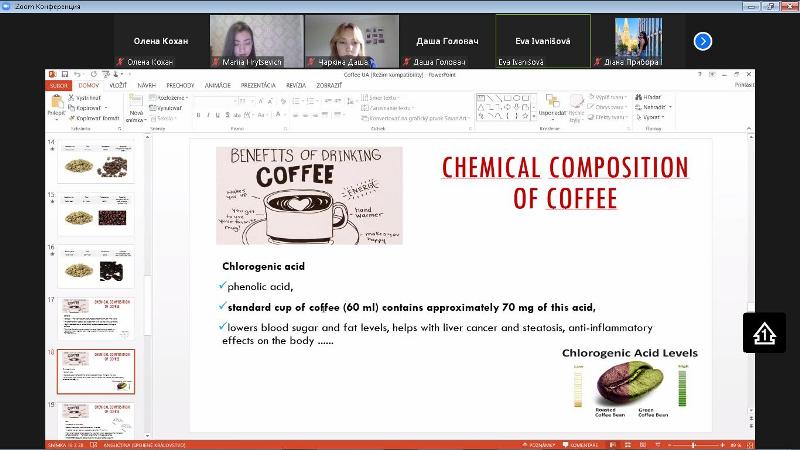Expand the shapes gallery more arrow
This screenshot has width=800, height=450.
pos(534,117)
